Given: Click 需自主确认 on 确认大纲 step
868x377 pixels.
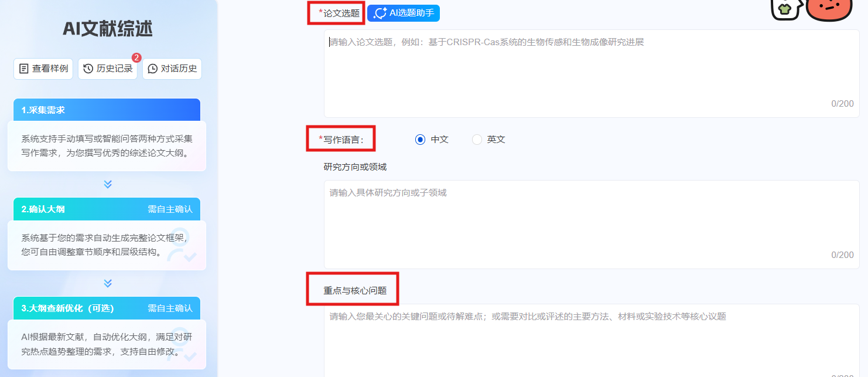Looking at the screenshot, I should click(170, 209).
